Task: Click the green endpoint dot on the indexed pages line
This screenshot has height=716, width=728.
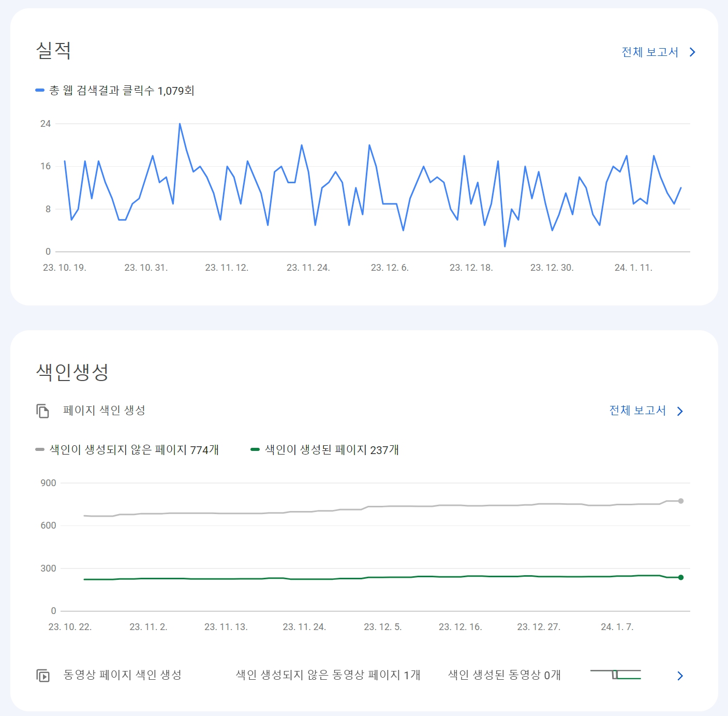Action: click(x=680, y=578)
